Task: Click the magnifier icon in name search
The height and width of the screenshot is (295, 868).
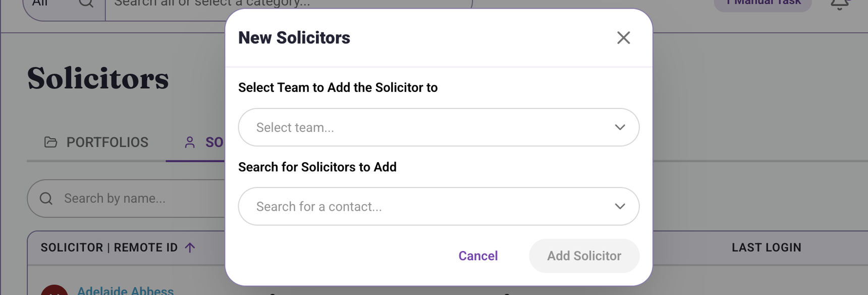Action: point(46,199)
